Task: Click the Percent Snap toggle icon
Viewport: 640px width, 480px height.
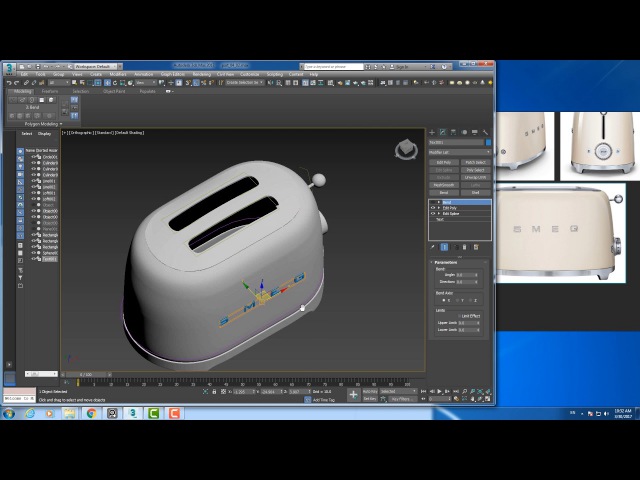Action: click(204, 83)
